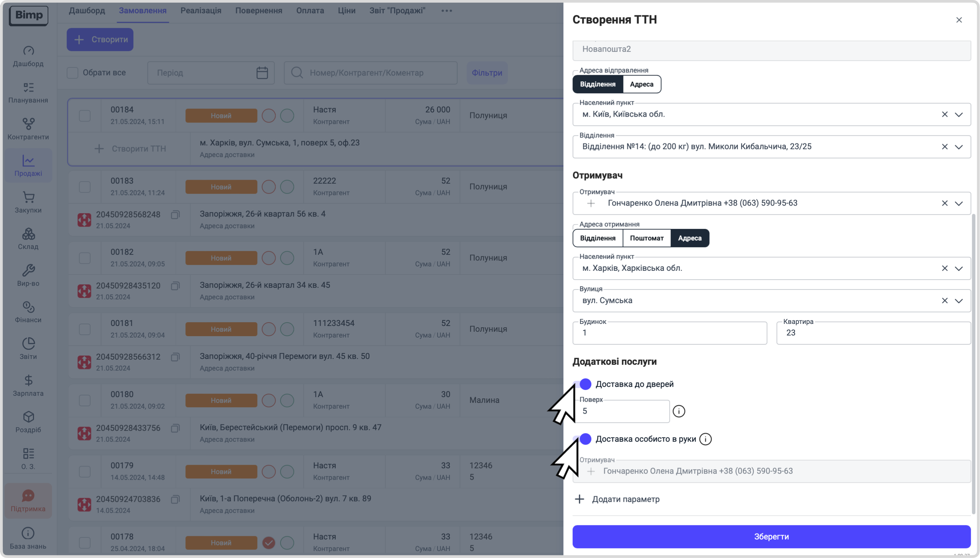This screenshot has width=980, height=558.
Task: Expand the Отримувач Гончаренко dropdown
Action: (x=959, y=203)
